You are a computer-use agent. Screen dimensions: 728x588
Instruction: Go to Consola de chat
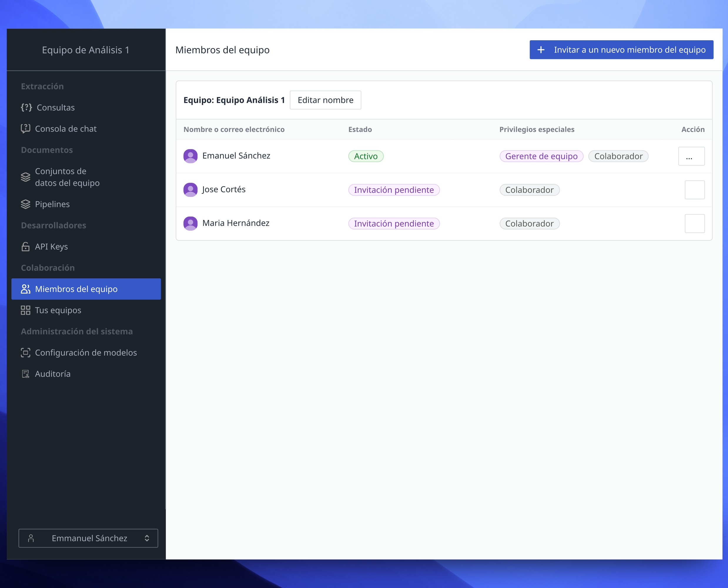pyautogui.click(x=86, y=129)
